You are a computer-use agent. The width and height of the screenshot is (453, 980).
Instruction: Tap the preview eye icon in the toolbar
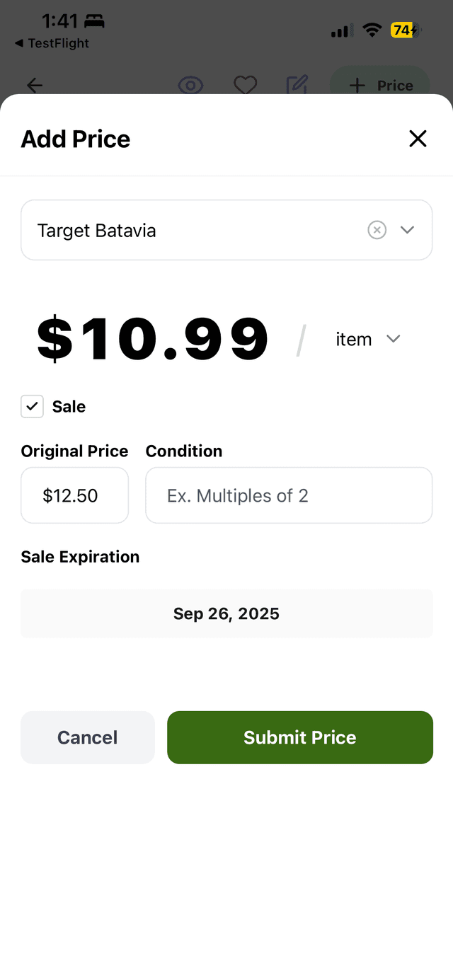coord(190,85)
